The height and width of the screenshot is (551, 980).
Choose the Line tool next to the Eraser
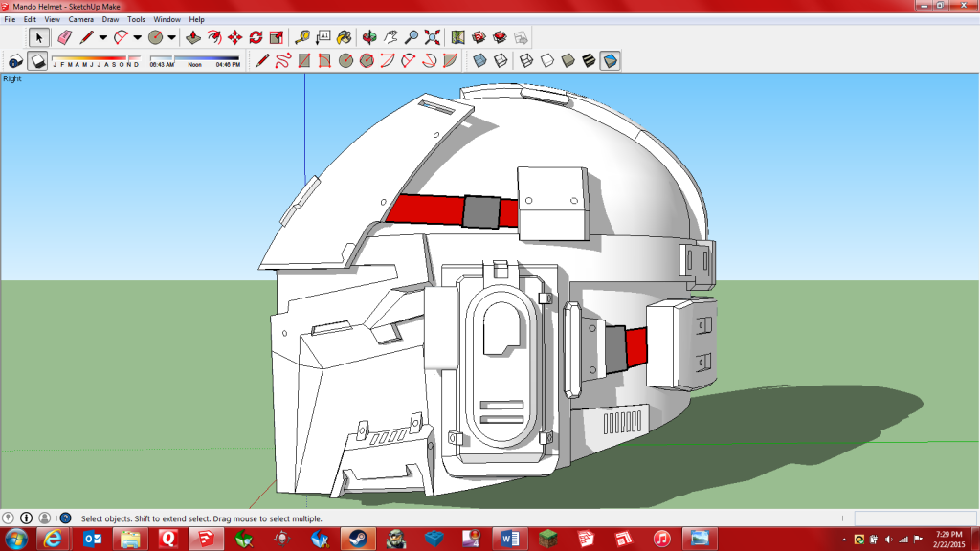[87, 38]
